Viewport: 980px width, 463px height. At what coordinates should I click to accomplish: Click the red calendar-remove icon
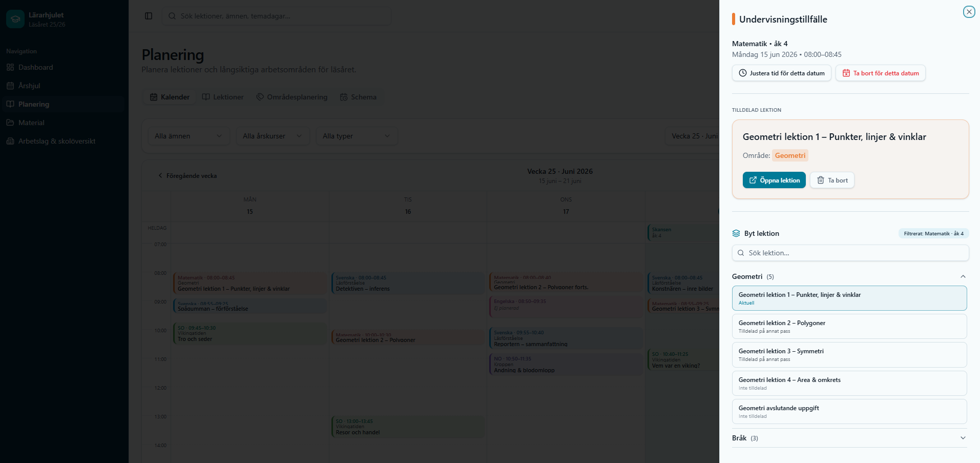point(846,73)
